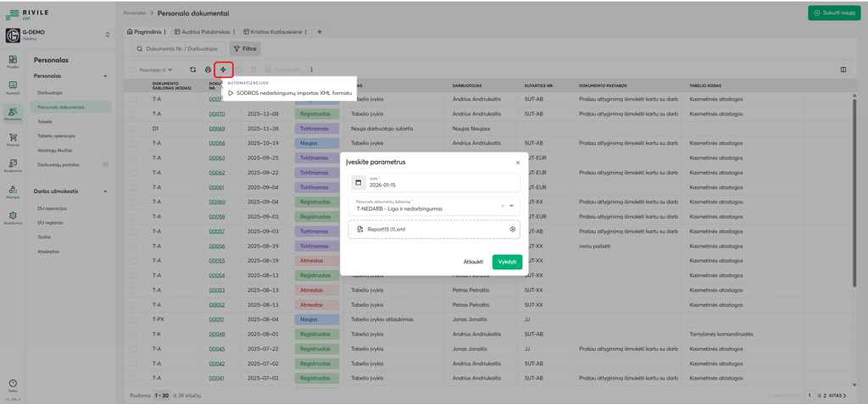Open the G-DEMO company switcher
The width and height of the screenshot is (868, 404).
pos(107,35)
